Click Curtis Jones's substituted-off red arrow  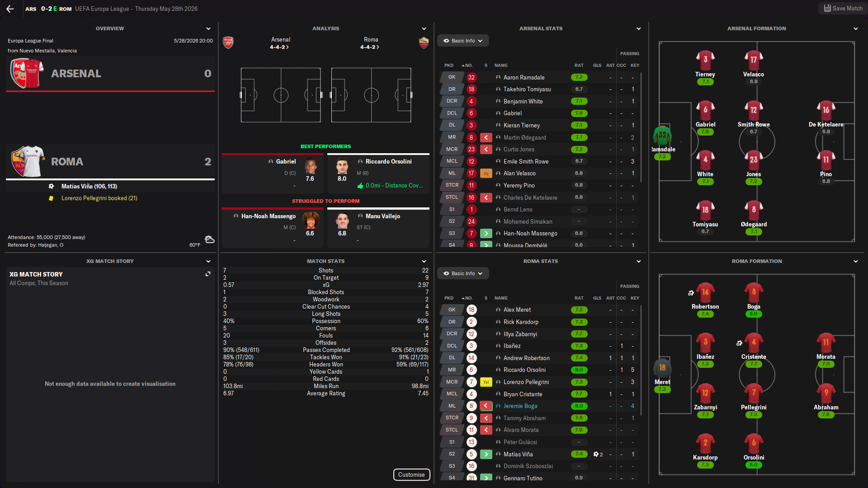pyautogui.click(x=486, y=149)
